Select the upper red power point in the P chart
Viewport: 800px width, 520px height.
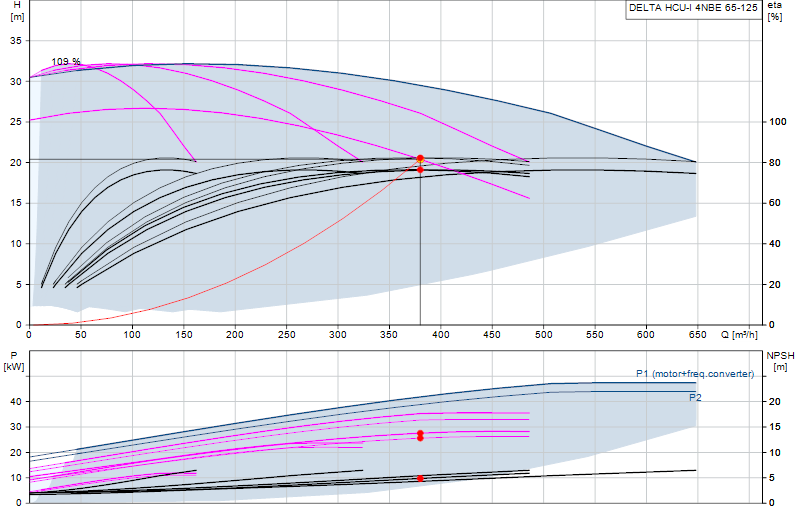[420, 433]
